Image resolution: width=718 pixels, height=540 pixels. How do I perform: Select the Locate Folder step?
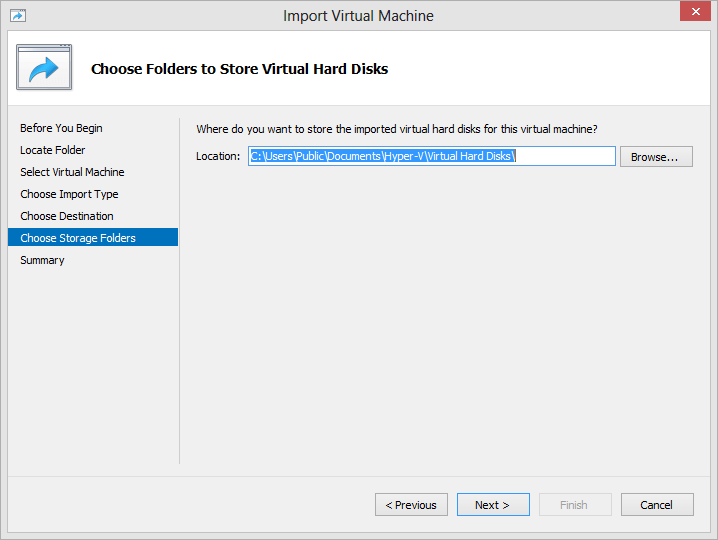[x=53, y=150]
